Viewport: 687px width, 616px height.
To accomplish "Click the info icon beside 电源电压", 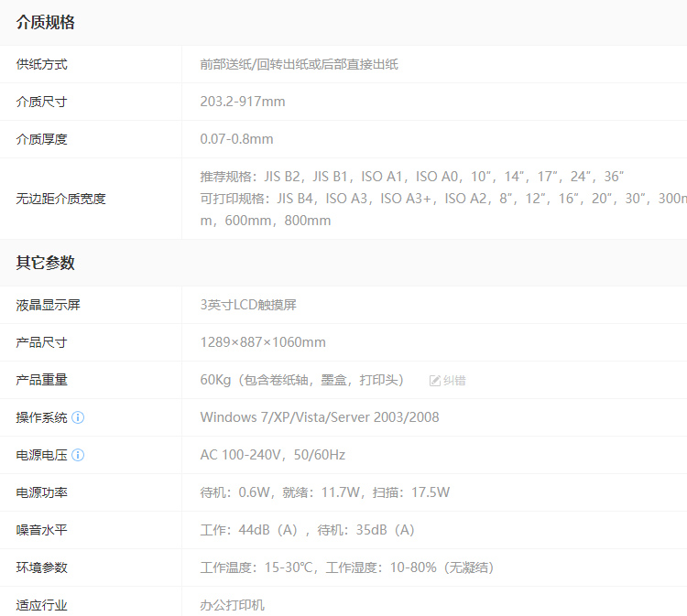I will tap(78, 455).
